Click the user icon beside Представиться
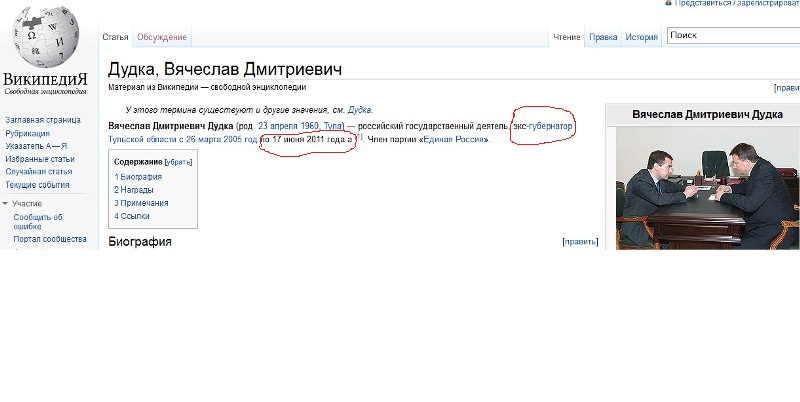Viewport: 800px width, 402px height. (669, 3)
